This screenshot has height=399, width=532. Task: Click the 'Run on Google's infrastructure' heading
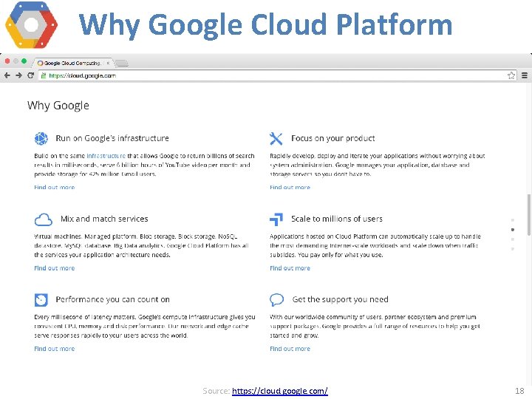tap(112, 138)
